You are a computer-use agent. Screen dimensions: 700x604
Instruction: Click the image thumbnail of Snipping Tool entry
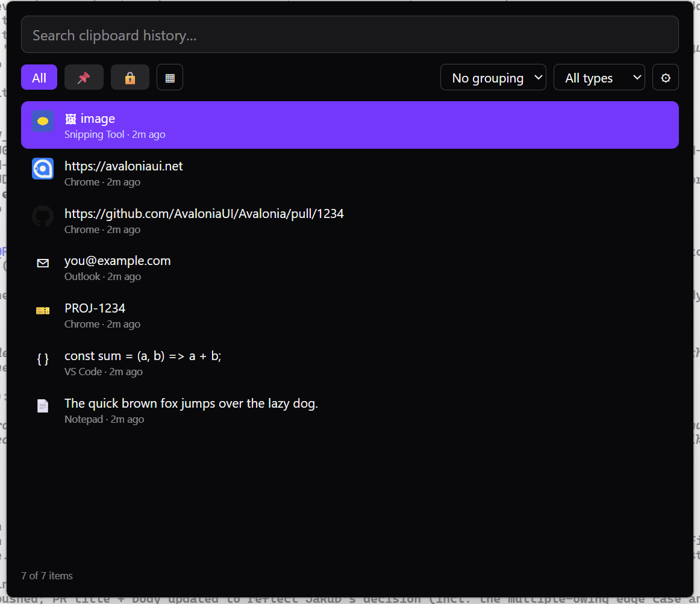pyautogui.click(x=43, y=121)
